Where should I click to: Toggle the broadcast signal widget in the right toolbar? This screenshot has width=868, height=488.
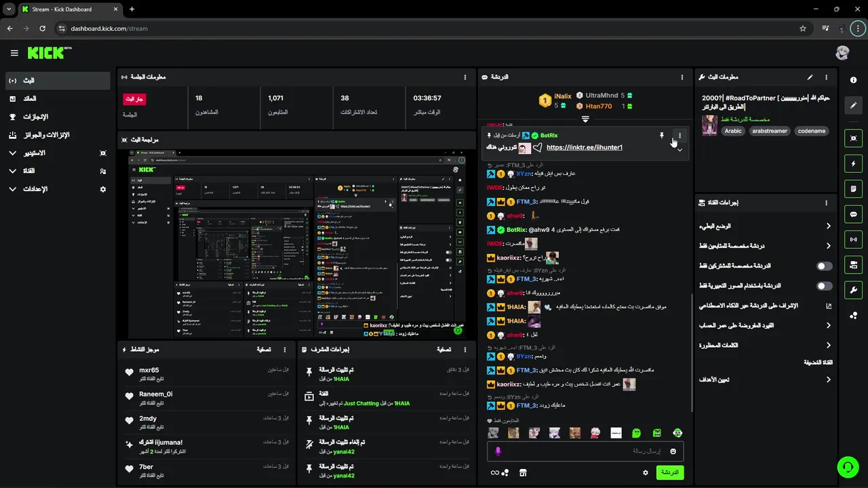pos(853,239)
